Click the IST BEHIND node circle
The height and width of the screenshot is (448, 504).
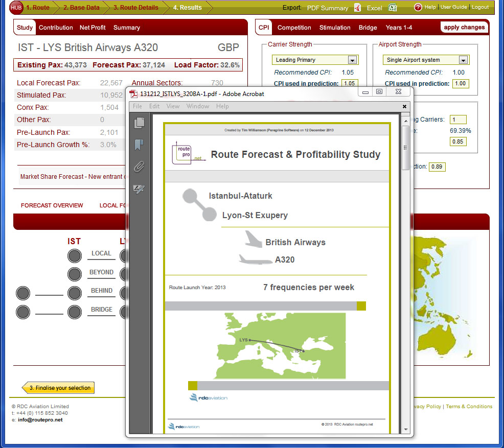(x=75, y=293)
